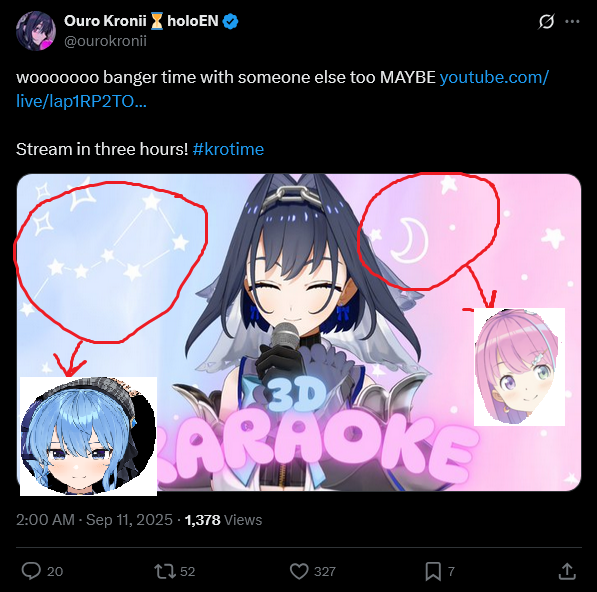
Task: Open the share upload icon
Action: [x=567, y=571]
